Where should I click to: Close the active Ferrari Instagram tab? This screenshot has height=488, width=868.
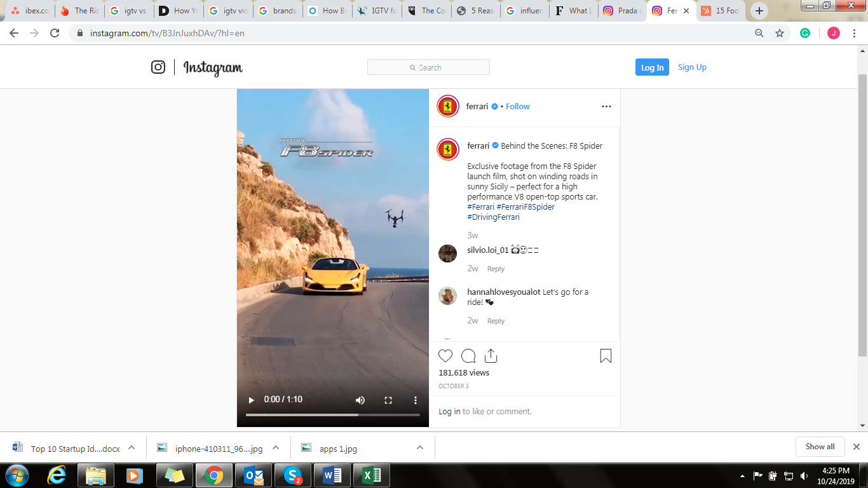click(686, 11)
